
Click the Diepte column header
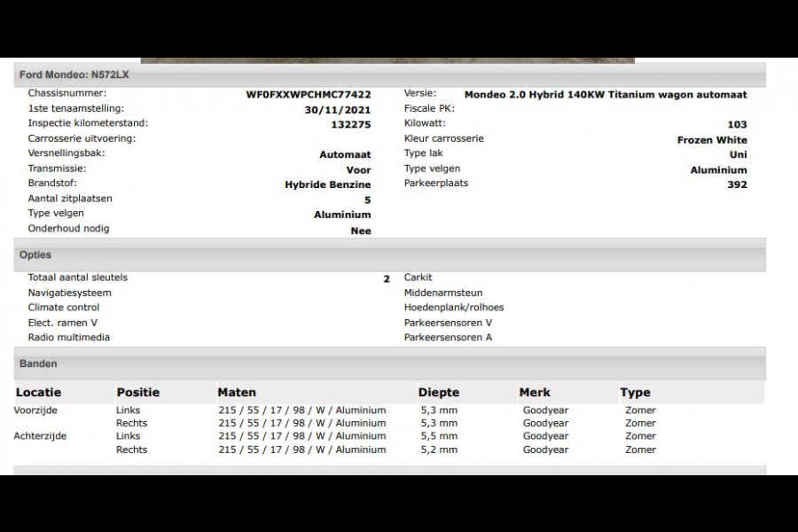438,392
